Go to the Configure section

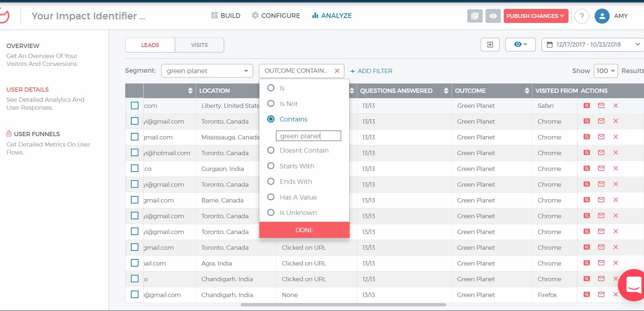click(276, 16)
